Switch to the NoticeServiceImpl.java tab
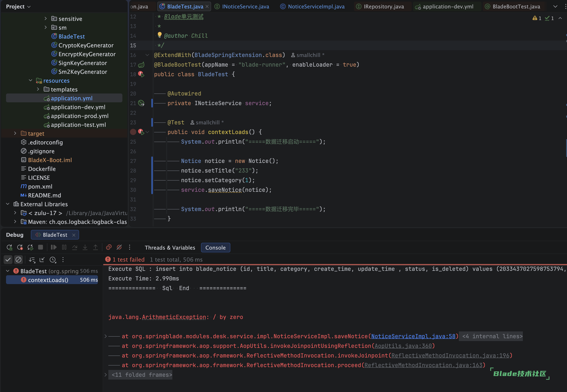567x392 pixels. click(x=316, y=7)
